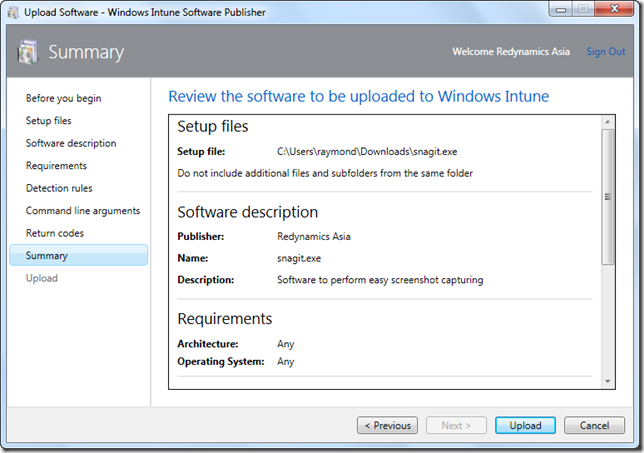Click the Operating System value Any

pyautogui.click(x=285, y=362)
